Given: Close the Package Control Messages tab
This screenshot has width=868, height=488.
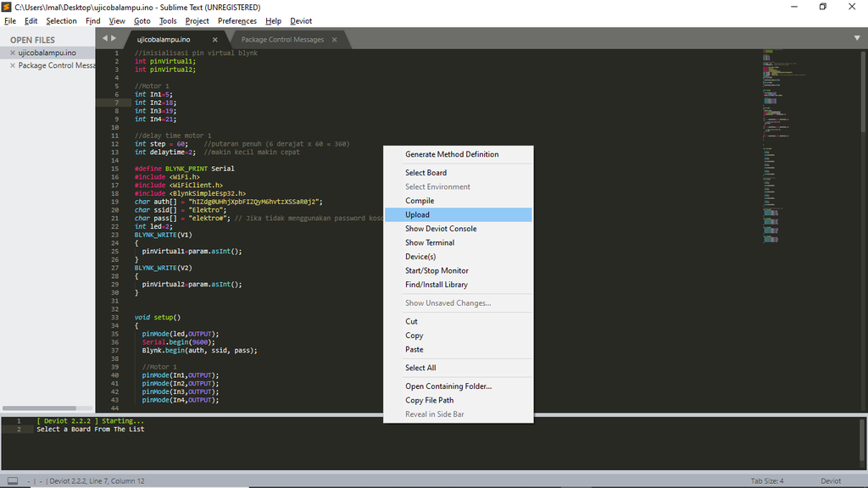Looking at the screenshot, I should point(335,38).
